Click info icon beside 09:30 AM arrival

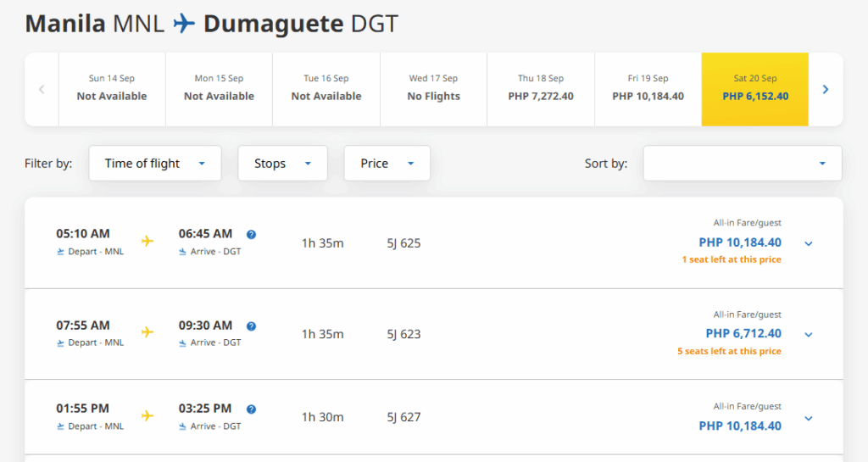(x=251, y=326)
